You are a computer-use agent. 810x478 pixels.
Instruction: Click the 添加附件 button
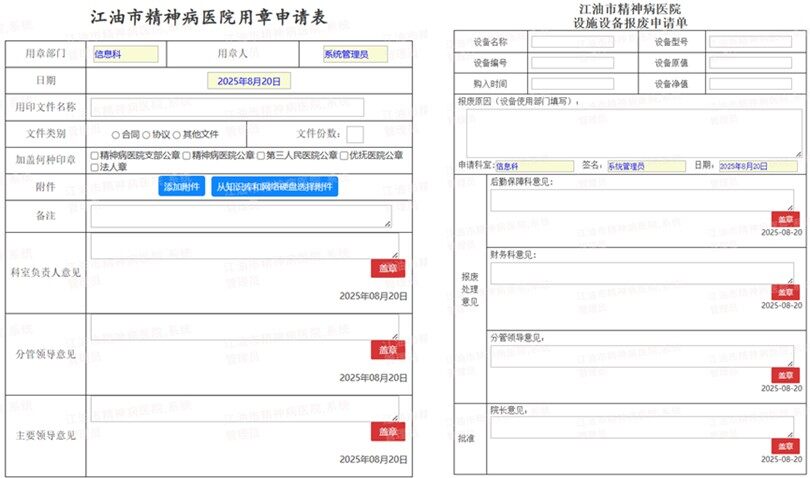pos(181,187)
